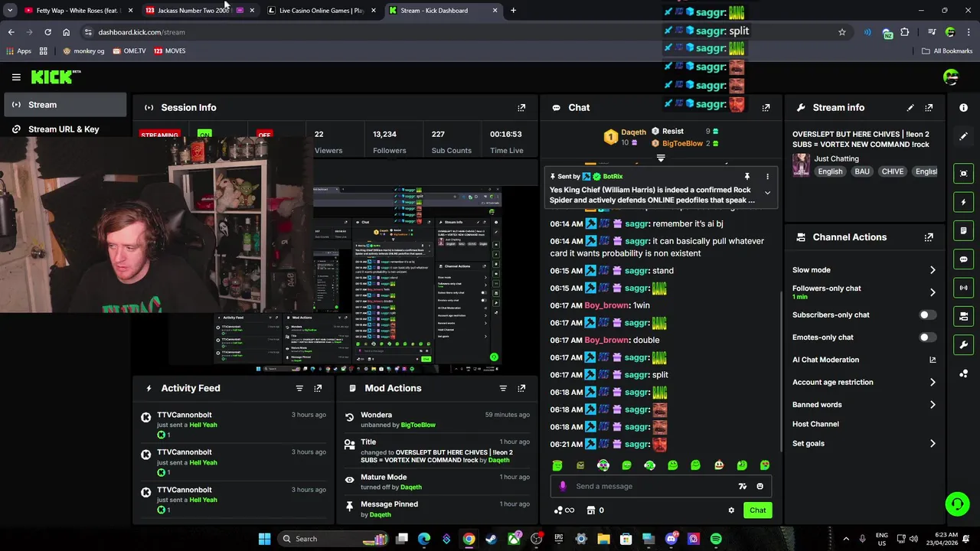This screenshot has height=551, width=980.
Task: Expand Slow mode options
Action: coord(933,270)
